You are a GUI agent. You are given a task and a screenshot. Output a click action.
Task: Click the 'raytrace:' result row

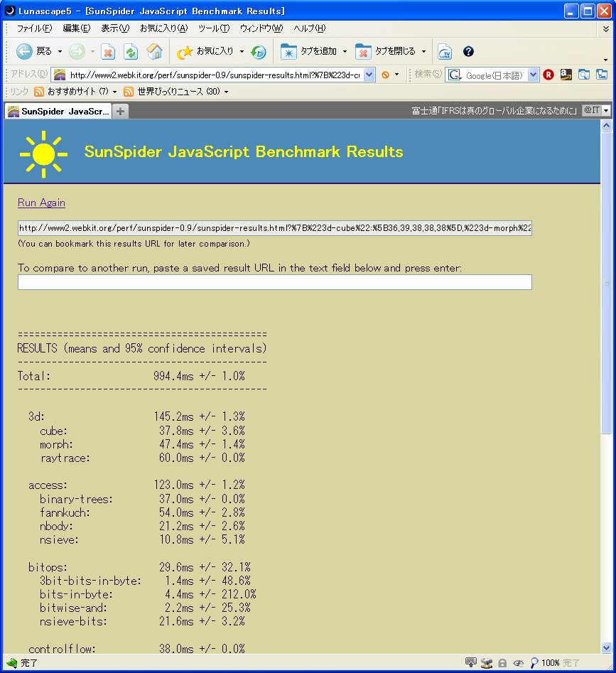(x=142, y=458)
